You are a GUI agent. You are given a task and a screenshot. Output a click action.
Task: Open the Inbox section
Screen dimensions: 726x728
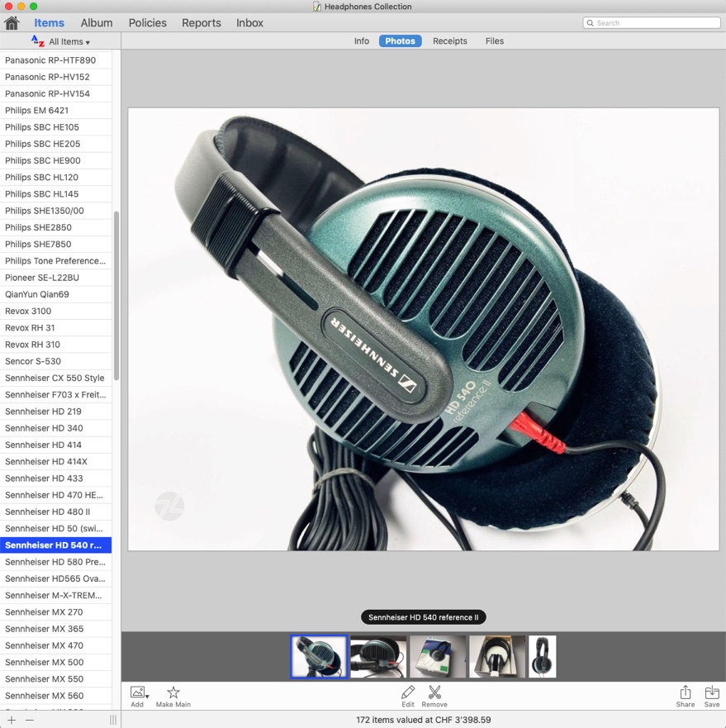pyautogui.click(x=249, y=23)
